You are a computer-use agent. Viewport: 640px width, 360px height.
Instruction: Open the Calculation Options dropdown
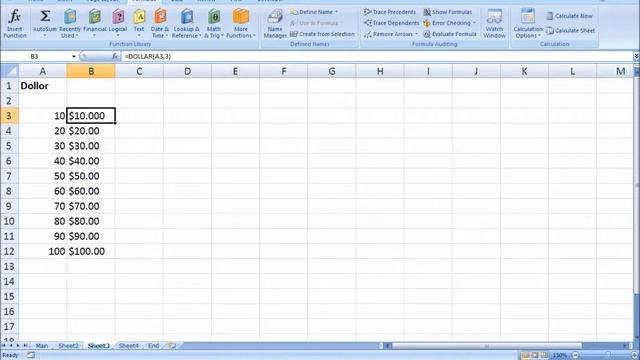(528, 24)
